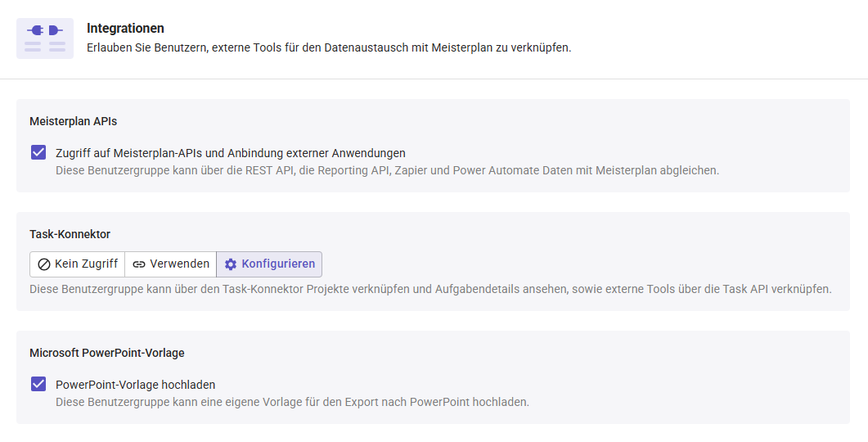This screenshot has width=868, height=442.
Task: Click the Meisterplan APIs section title
Action: (x=74, y=121)
